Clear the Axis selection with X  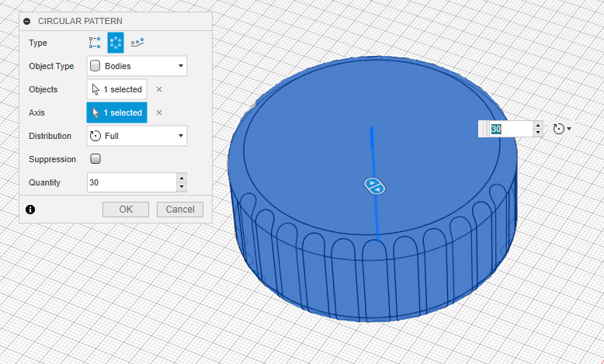coord(159,113)
